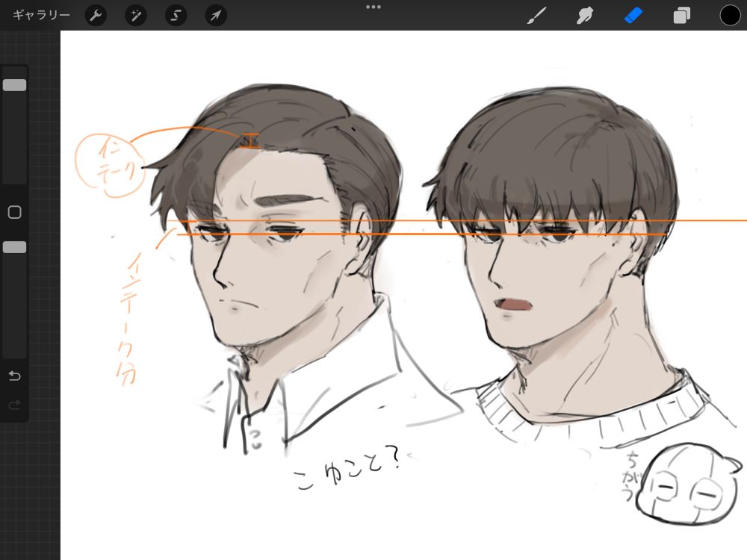This screenshot has height=560, width=747.
Task: Redo the last undone stroke
Action: coord(15,405)
